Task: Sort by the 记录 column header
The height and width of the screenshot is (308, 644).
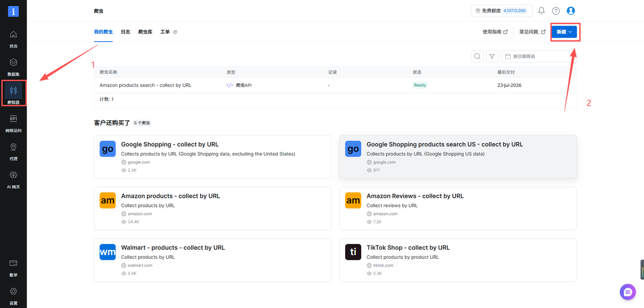Action: pyautogui.click(x=333, y=72)
